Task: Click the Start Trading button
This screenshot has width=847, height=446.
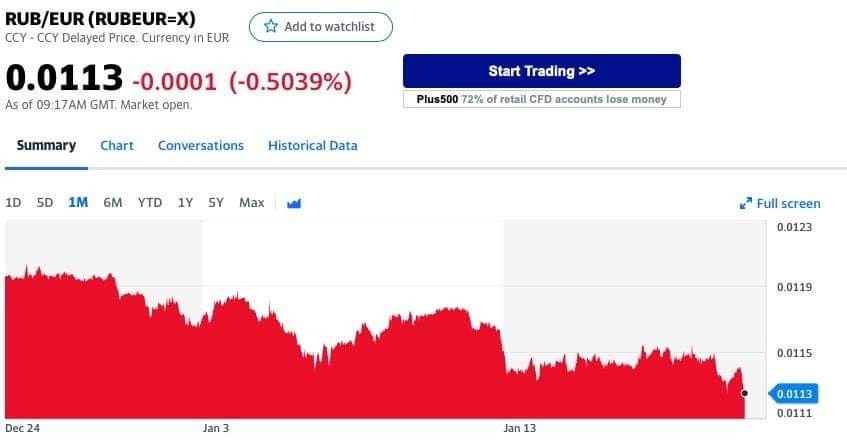Action: 541,71
